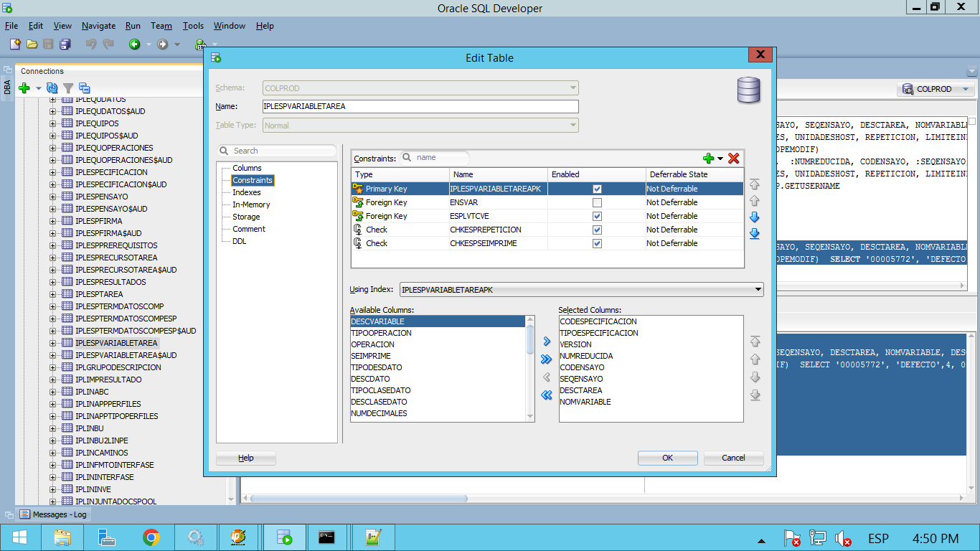Move constraint to bottom with blue arrow
Screen dimensions: 980x551
pyautogui.click(x=754, y=234)
